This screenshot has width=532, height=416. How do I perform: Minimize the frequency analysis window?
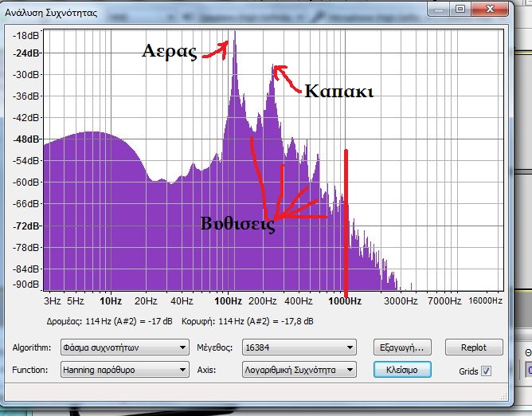click(x=440, y=9)
